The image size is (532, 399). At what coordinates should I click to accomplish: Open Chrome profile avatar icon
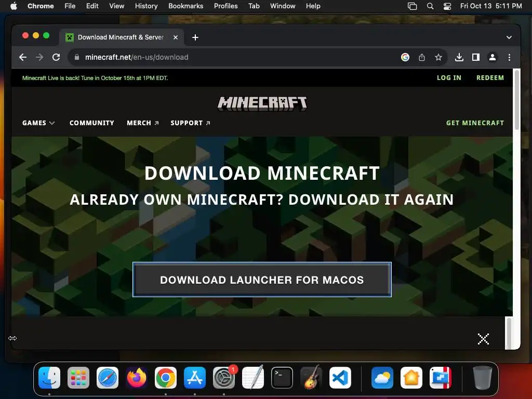(493, 57)
